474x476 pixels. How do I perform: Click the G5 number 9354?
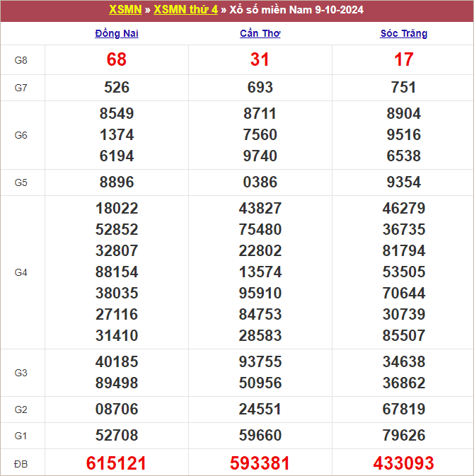403,182
